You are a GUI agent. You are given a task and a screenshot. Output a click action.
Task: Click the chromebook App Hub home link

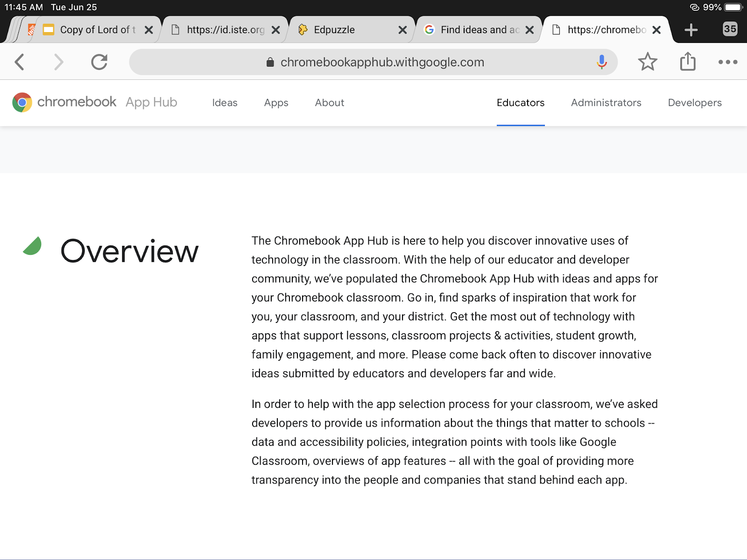[95, 102]
